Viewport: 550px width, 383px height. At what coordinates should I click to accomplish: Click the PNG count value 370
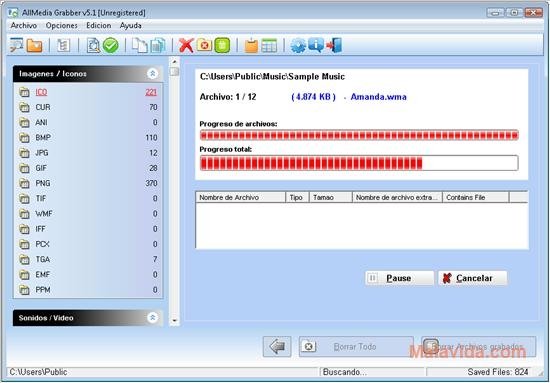point(151,183)
